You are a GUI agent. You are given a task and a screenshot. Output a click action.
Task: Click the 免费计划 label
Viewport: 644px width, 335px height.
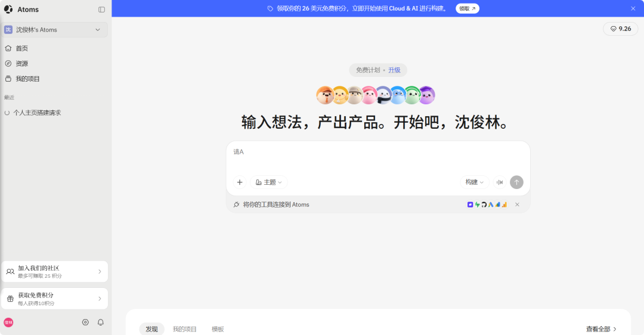pos(368,70)
